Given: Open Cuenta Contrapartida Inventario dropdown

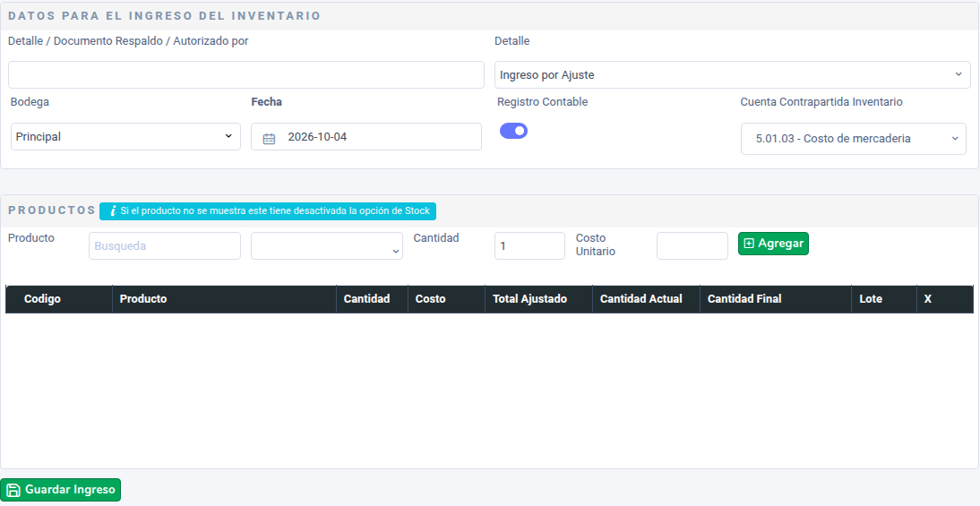Looking at the screenshot, I should 853,139.
